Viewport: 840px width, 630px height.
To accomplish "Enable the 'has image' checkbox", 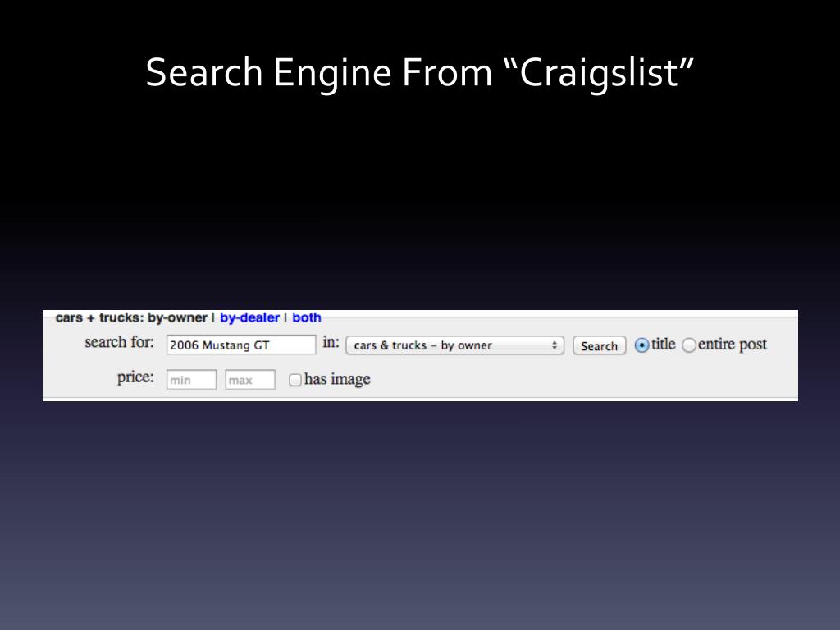I will pyautogui.click(x=295, y=380).
